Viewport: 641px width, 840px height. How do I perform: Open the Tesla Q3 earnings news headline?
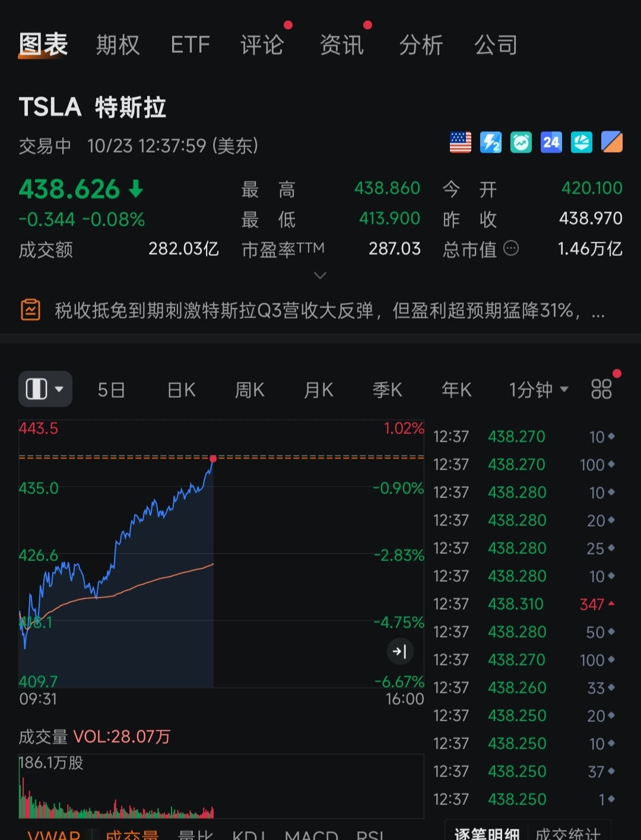(x=329, y=310)
